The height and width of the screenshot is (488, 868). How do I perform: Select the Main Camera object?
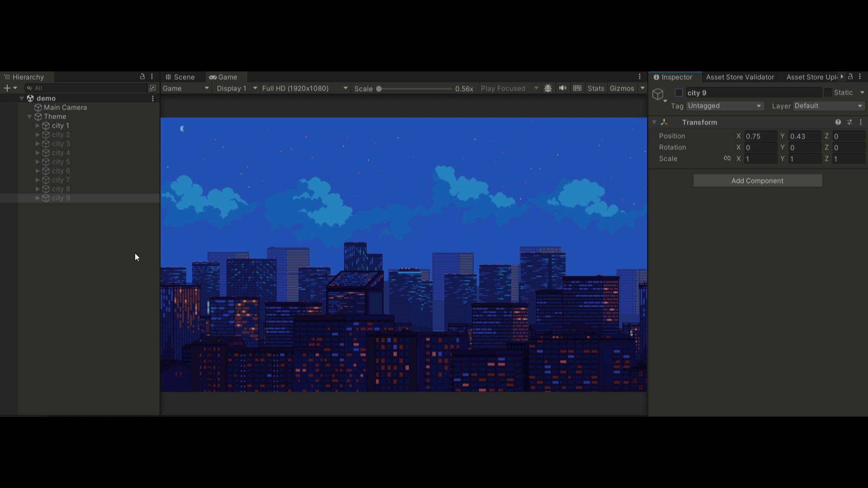[x=65, y=108]
